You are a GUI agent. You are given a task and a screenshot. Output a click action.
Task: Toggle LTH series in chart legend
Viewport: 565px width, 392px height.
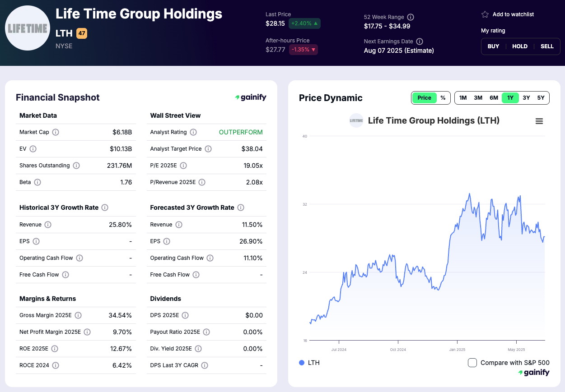click(x=309, y=363)
